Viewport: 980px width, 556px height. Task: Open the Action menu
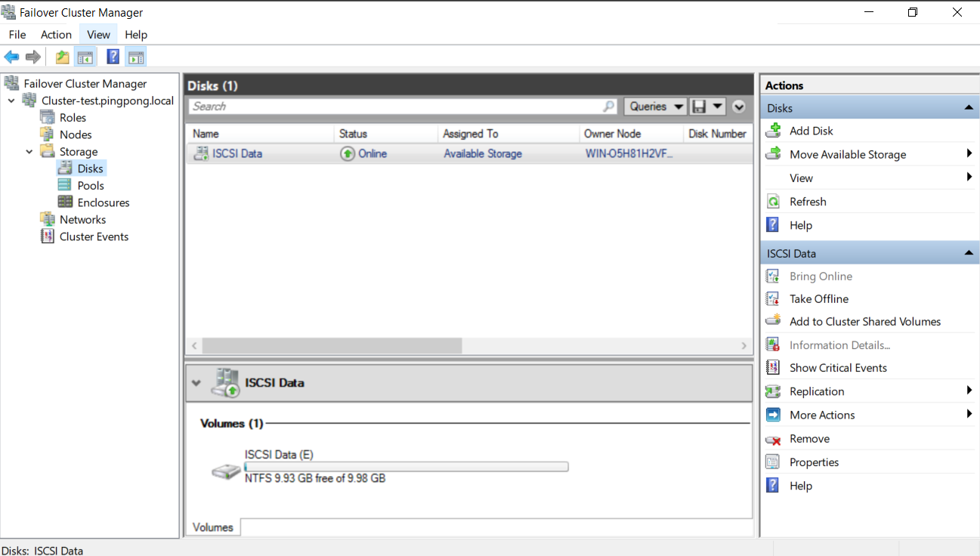[x=56, y=35]
